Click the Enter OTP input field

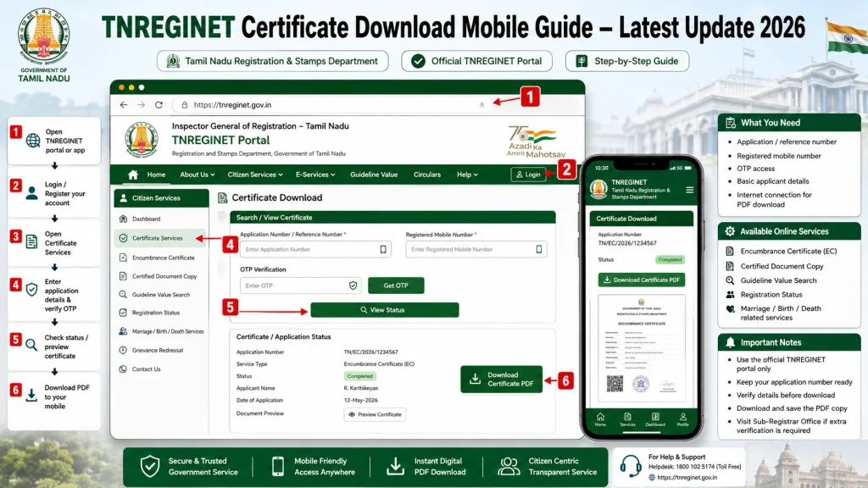click(x=301, y=286)
